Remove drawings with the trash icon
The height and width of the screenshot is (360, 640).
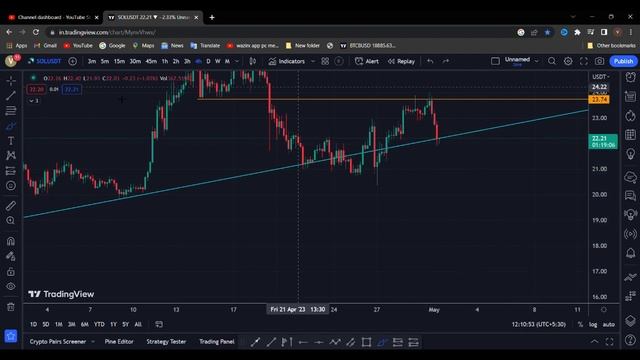point(11,307)
